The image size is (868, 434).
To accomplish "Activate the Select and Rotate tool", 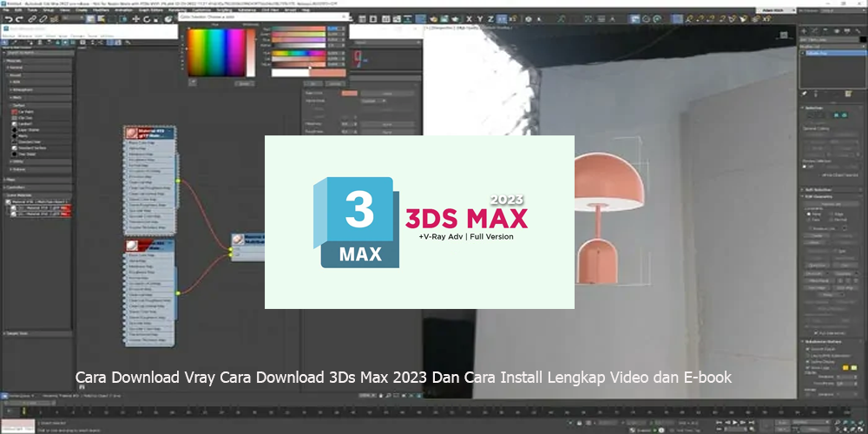I will click(x=147, y=19).
